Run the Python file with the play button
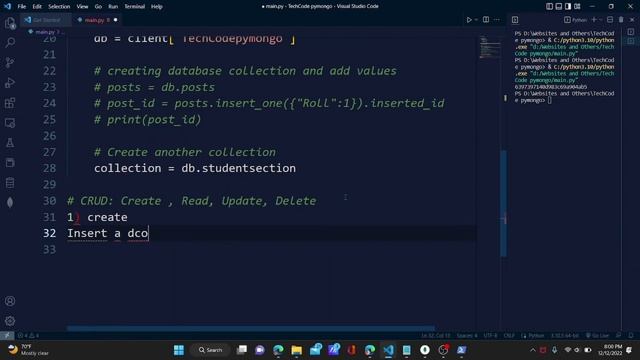640x360 pixels. (x=469, y=20)
